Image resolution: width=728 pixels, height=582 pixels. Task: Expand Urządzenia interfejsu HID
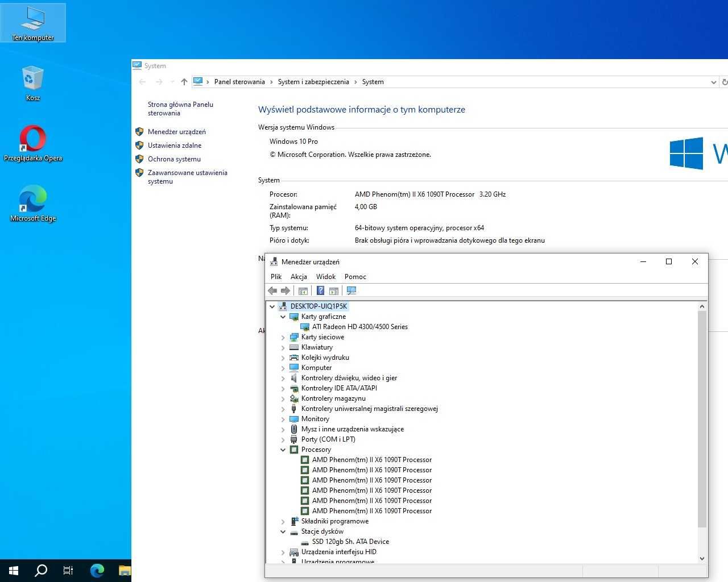click(x=283, y=552)
